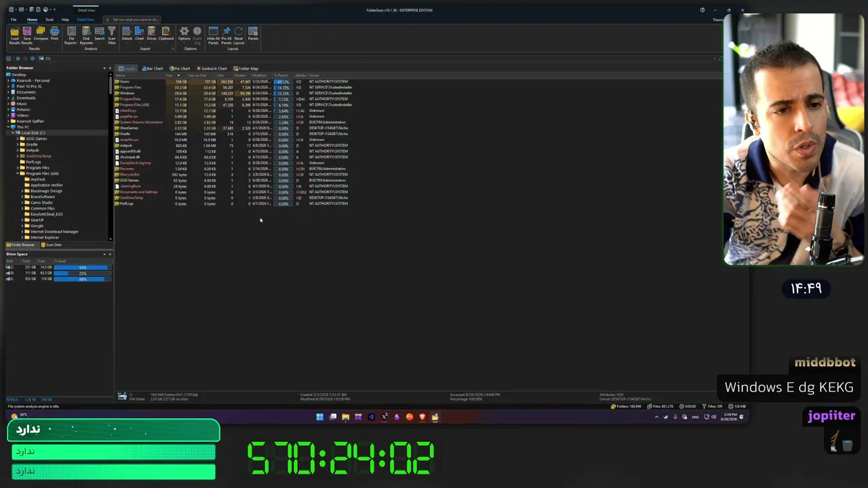Click the Windows Start button in taskbar
The image size is (868, 488).
319,417
